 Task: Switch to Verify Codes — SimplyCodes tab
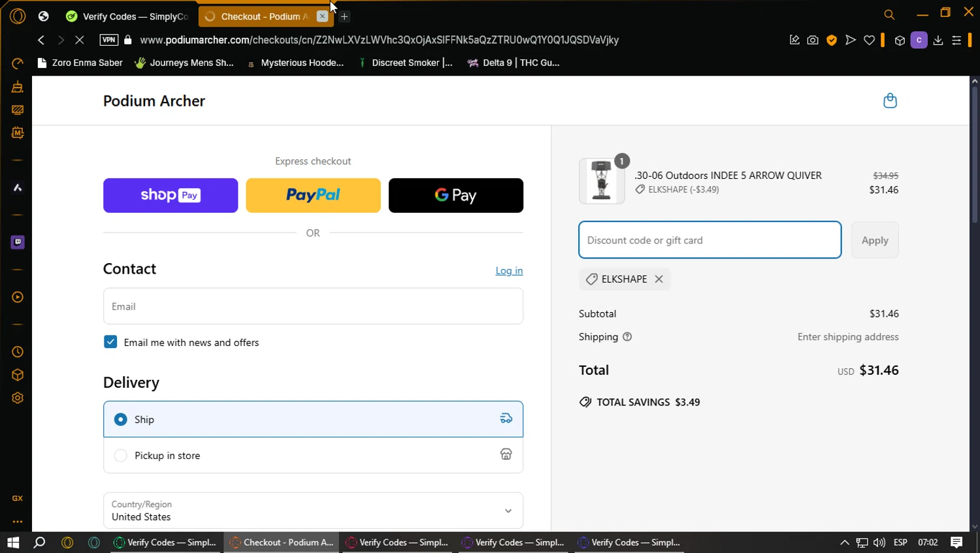(127, 16)
